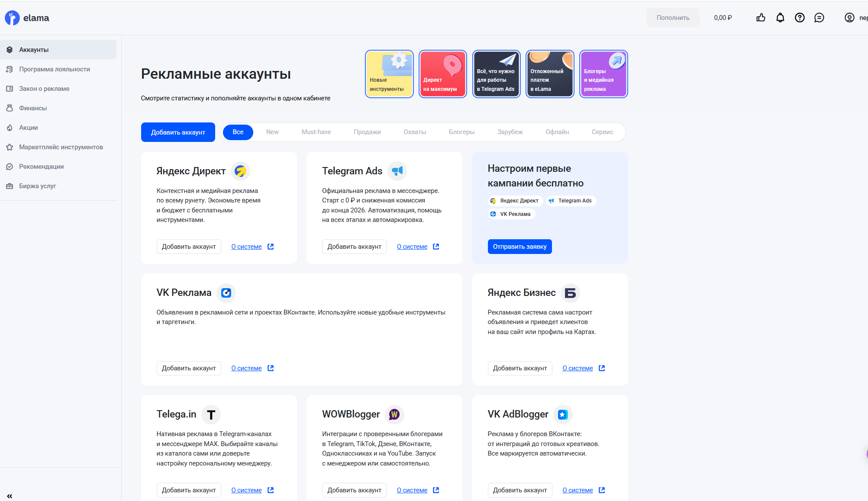Open the chat messages icon
Screen dimensions: 868x501
tap(819, 18)
